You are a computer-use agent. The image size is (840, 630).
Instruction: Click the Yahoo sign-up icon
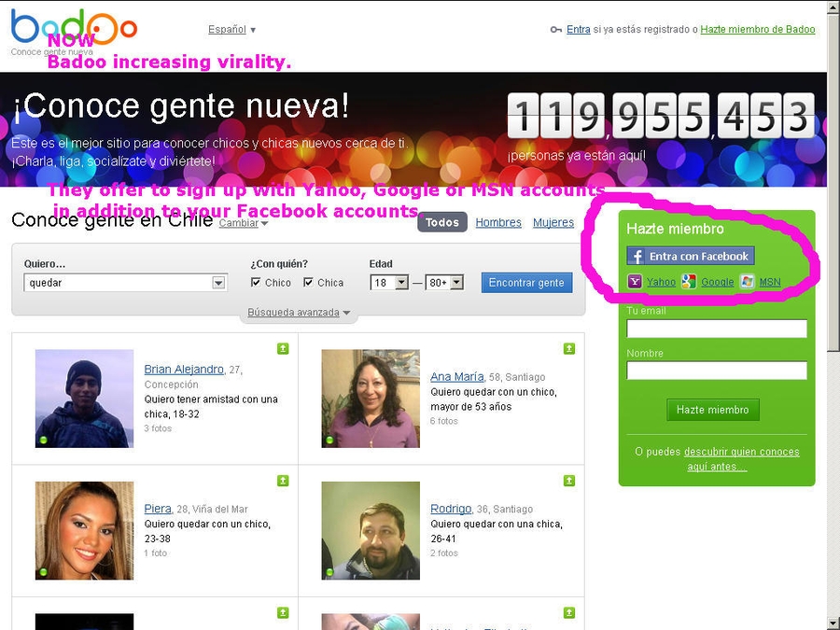635,282
